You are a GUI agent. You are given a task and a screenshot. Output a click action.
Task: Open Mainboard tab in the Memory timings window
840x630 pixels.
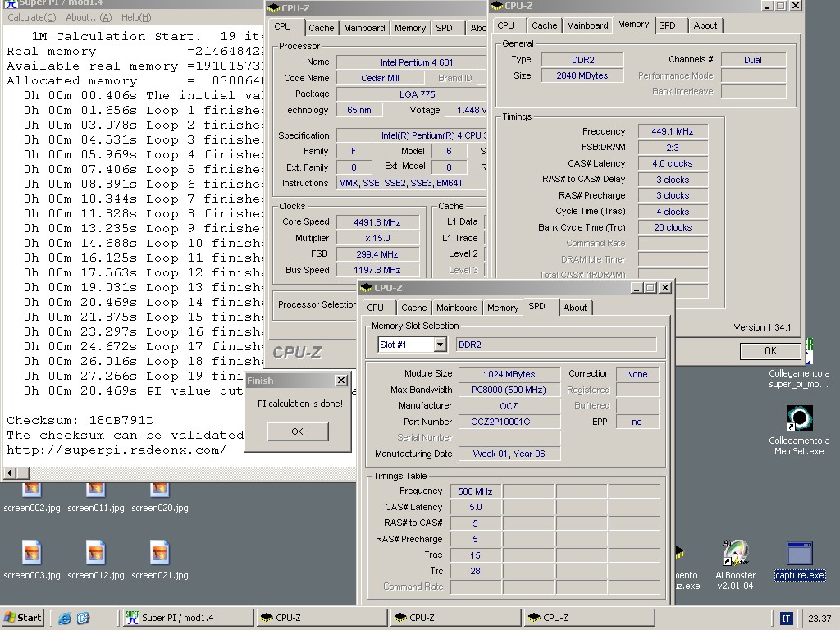587,25
